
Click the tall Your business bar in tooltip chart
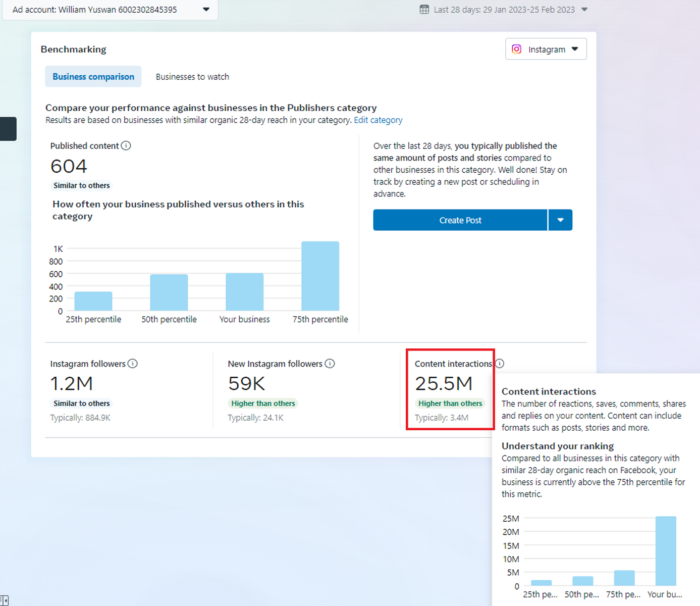pyautogui.click(x=665, y=550)
